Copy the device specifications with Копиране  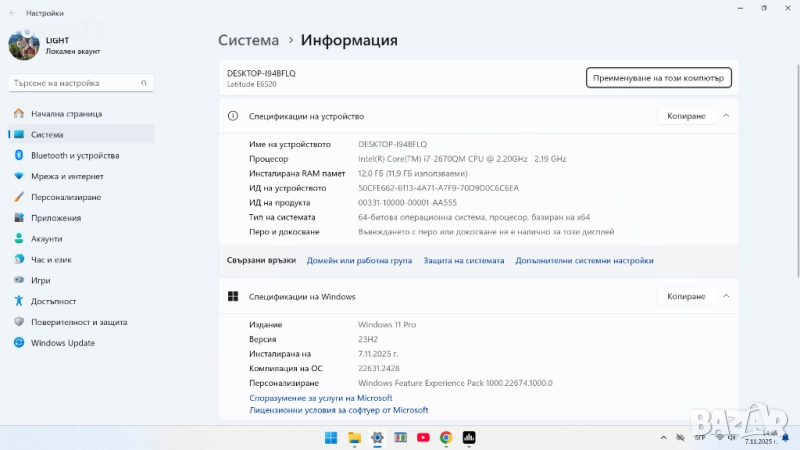(686, 116)
